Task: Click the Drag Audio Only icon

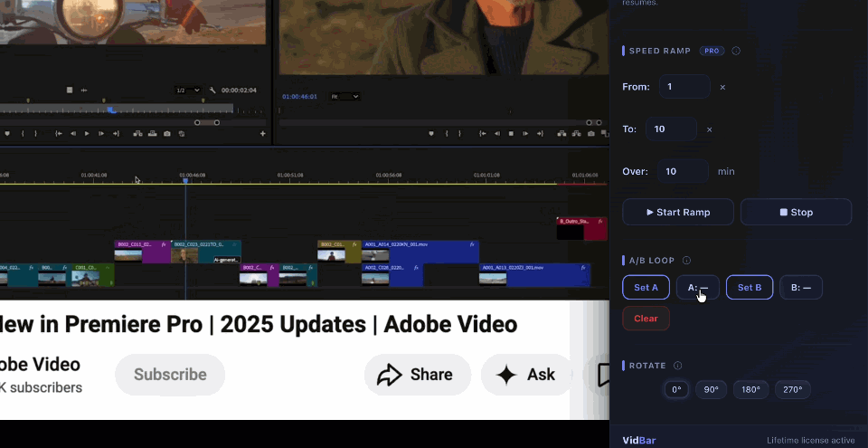Action: [84, 90]
